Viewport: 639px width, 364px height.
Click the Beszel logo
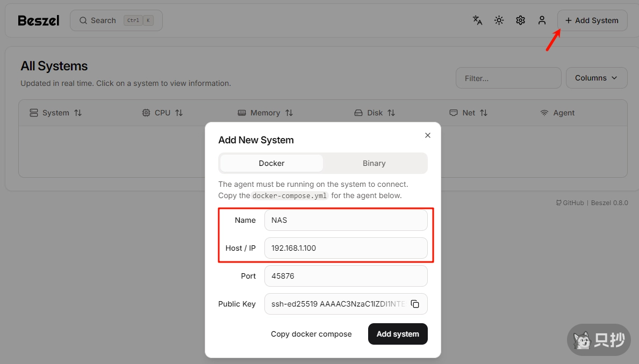tap(39, 20)
